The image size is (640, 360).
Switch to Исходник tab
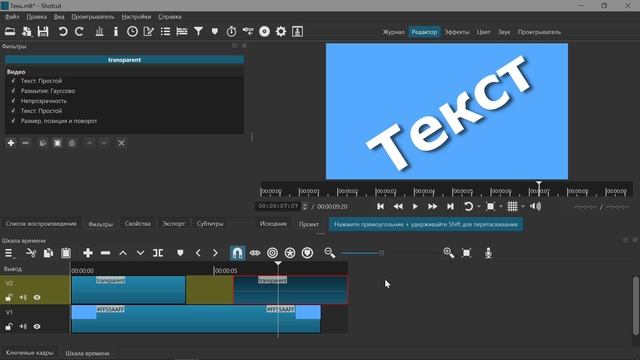point(273,224)
